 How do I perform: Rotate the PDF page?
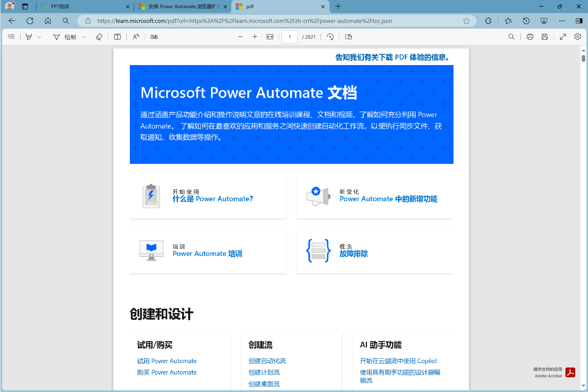(330, 37)
